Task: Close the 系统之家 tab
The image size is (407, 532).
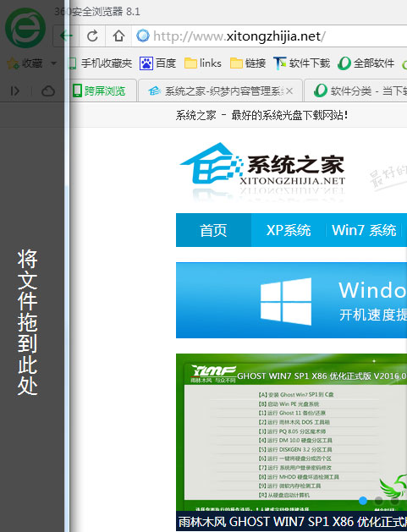Action: (289, 91)
